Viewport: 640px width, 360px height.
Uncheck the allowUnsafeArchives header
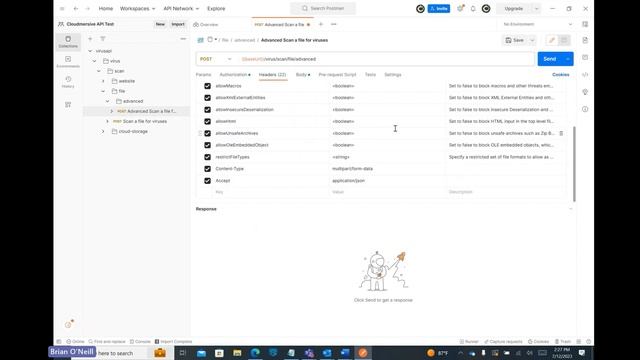click(x=207, y=133)
